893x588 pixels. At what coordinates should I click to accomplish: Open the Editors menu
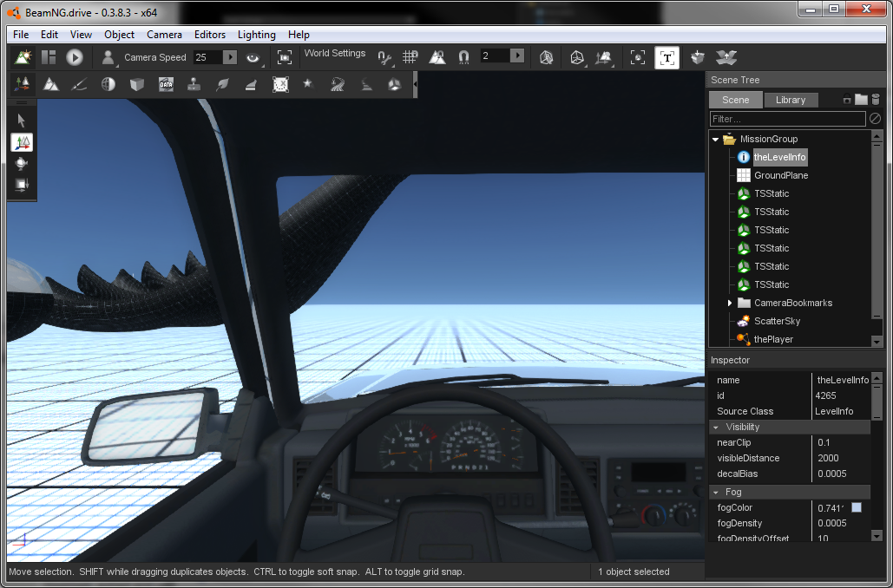click(210, 35)
